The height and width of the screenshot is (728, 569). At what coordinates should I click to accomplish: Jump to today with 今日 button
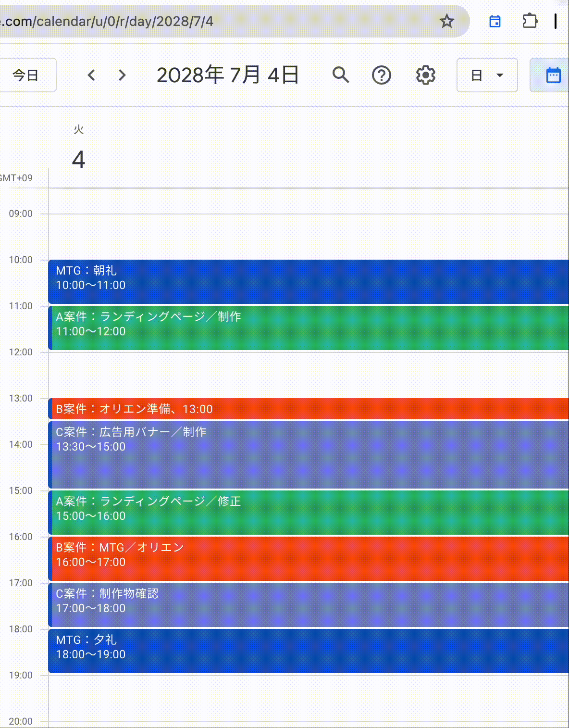(x=27, y=75)
